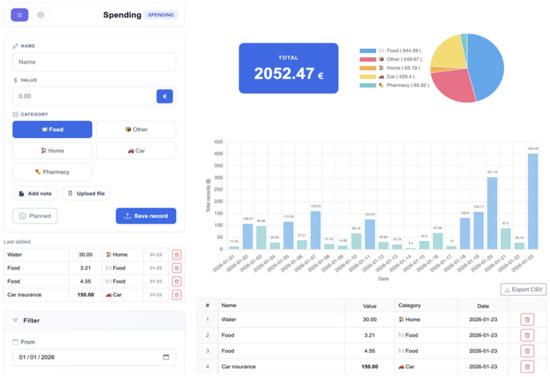Choose the Pharmacy category

coord(52,172)
